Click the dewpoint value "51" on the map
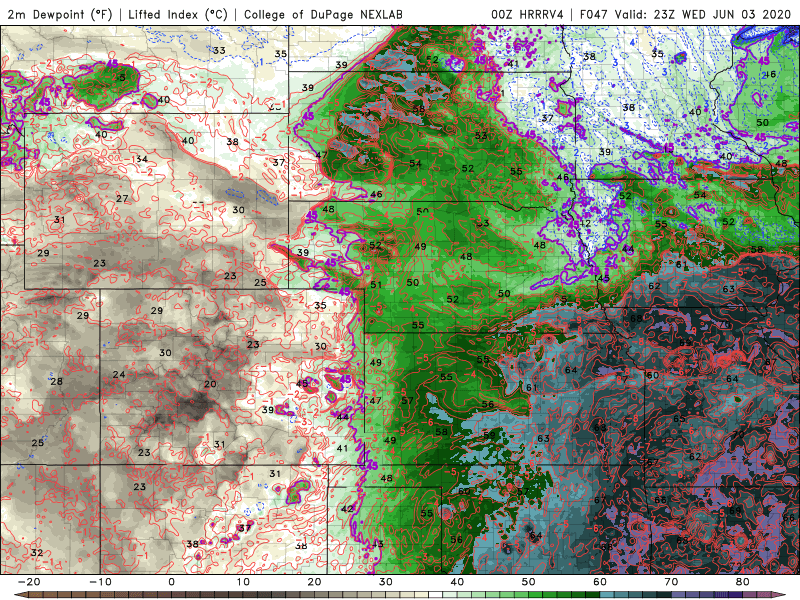 [376, 285]
